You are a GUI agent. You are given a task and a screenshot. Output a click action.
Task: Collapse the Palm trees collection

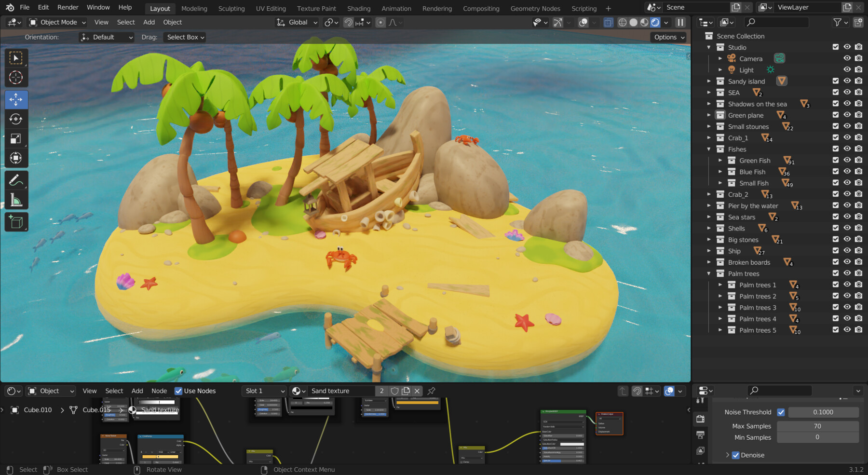[x=708, y=273]
